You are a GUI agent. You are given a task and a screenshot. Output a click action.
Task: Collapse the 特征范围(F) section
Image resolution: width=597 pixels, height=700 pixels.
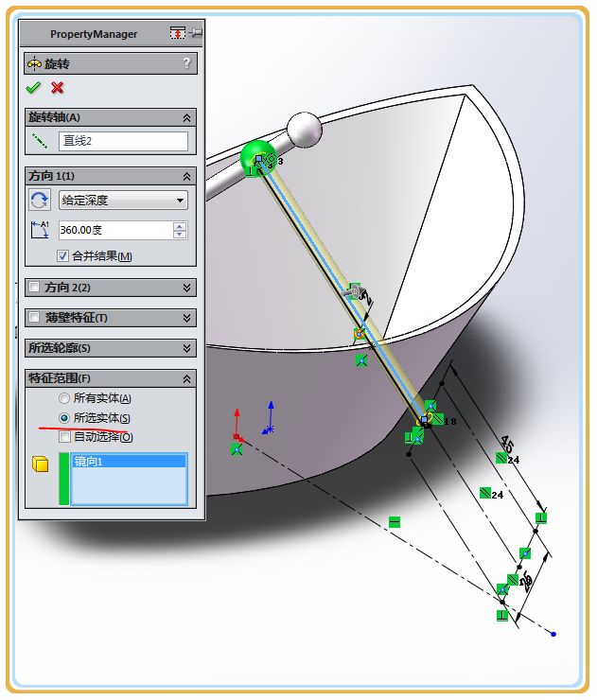(186, 379)
